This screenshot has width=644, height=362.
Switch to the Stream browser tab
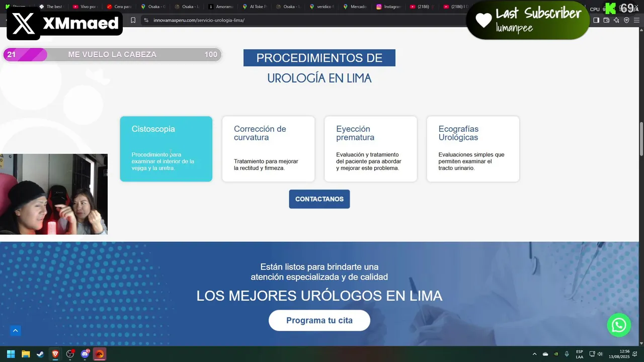pos(18,7)
